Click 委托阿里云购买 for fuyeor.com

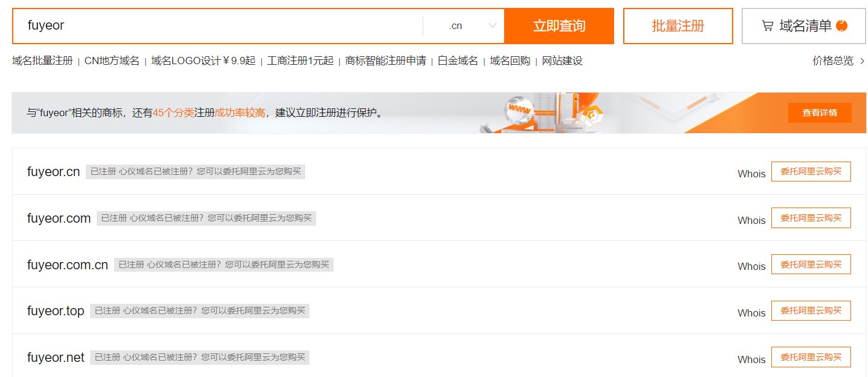coord(811,218)
